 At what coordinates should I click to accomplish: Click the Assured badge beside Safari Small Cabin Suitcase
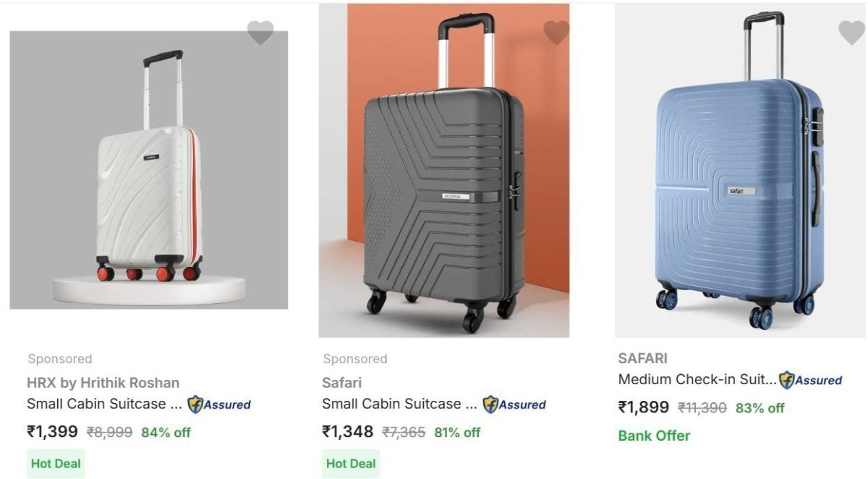[514, 405]
